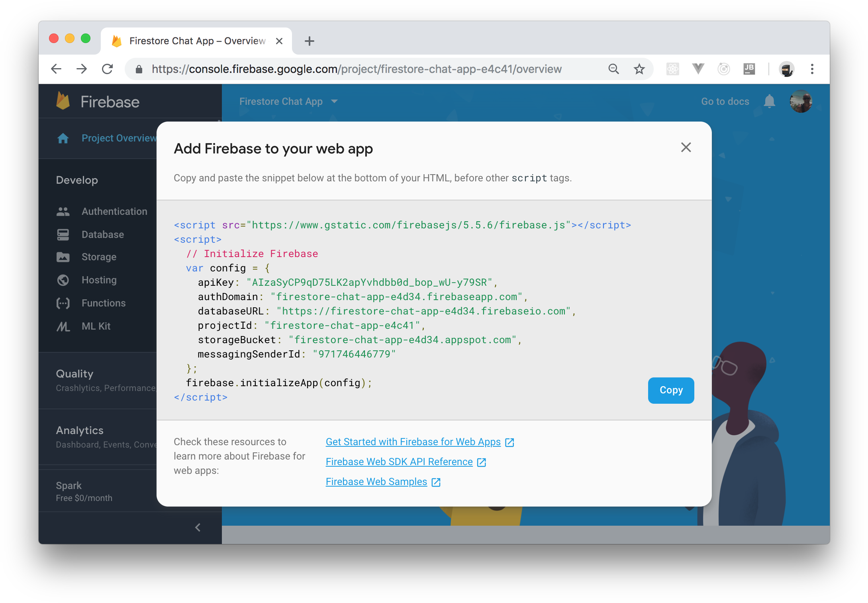Open Go to docs

pyautogui.click(x=725, y=101)
